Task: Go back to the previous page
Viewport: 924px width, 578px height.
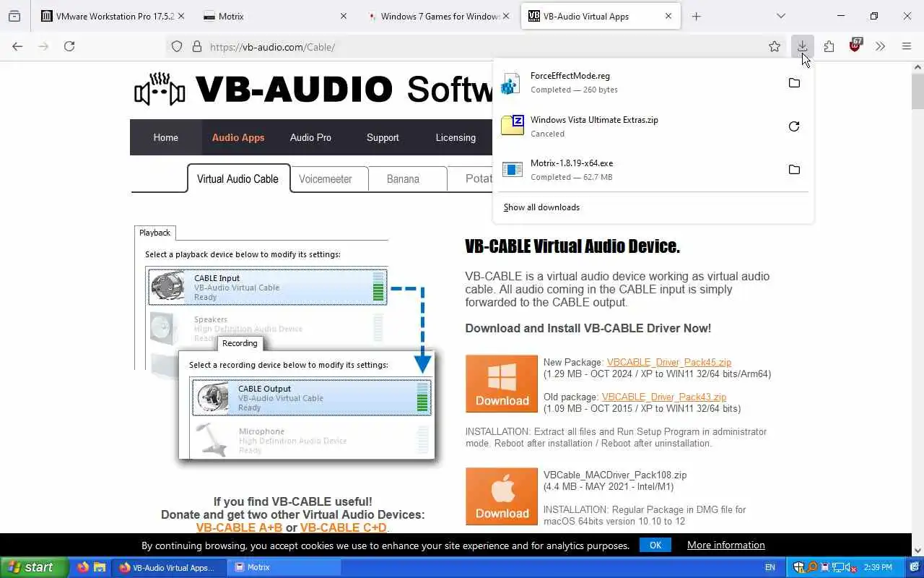Action: [17, 46]
